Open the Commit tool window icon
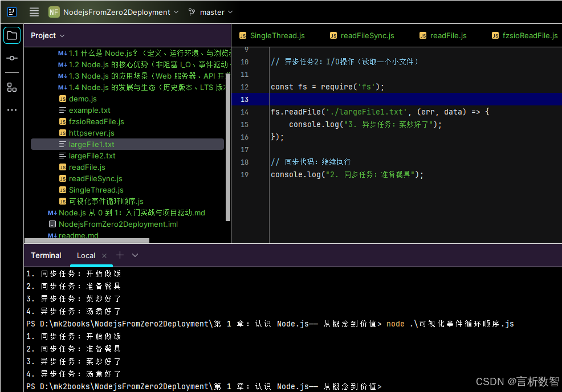The image size is (562, 392). 12,58
